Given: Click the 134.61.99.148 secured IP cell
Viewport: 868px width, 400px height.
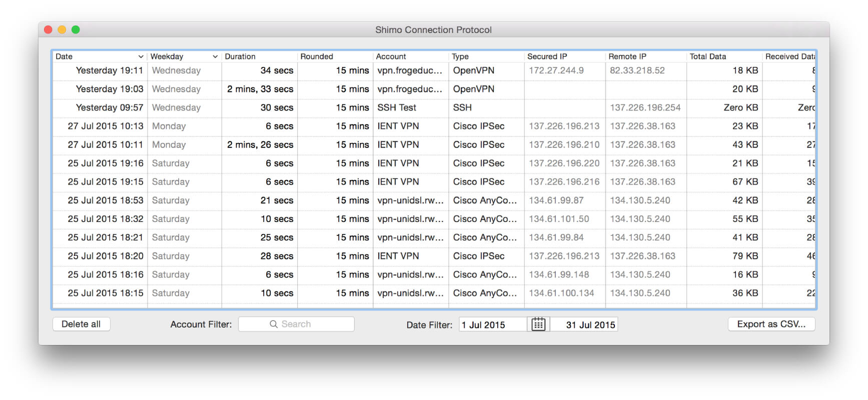Looking at the screenshot, I should click(559, 274).
